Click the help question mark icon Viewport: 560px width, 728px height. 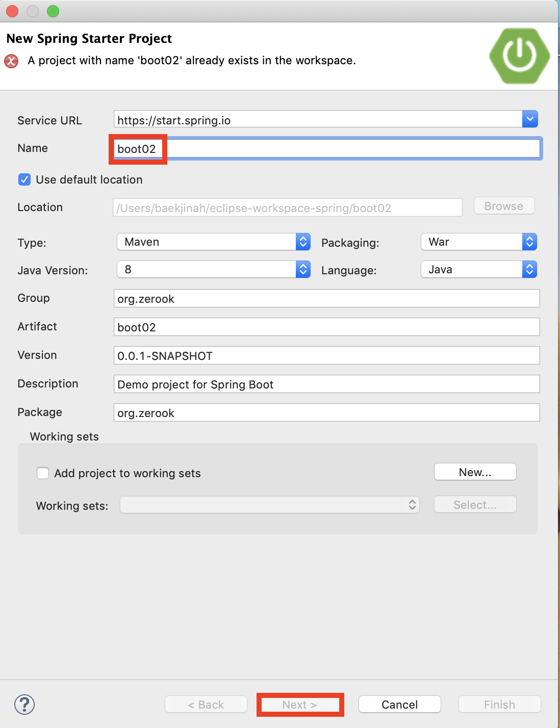(x=24, y=705)
